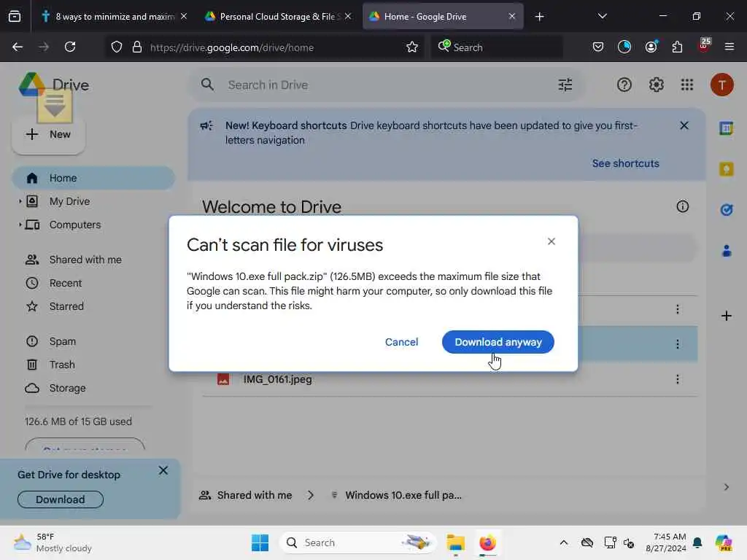The width and height of the screenshot is (747, 560).
Task: Open Drive settings gear icon
Action: click(656, 85)
